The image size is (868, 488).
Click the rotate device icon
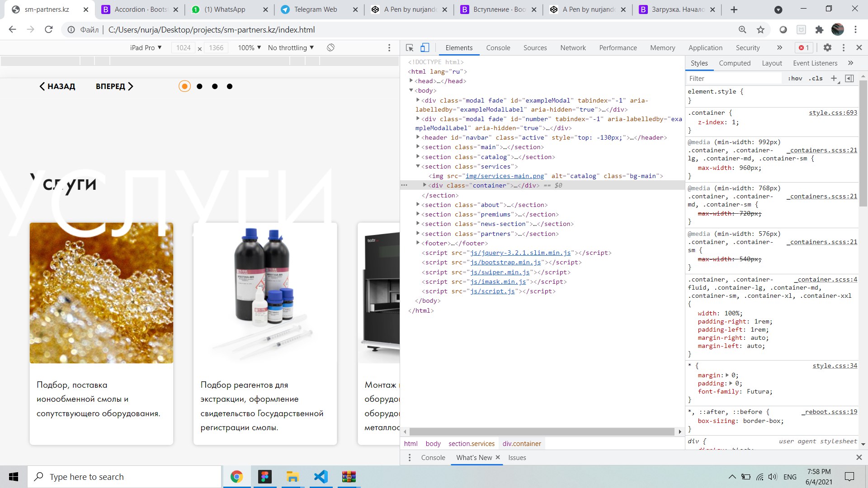[331, 47]
